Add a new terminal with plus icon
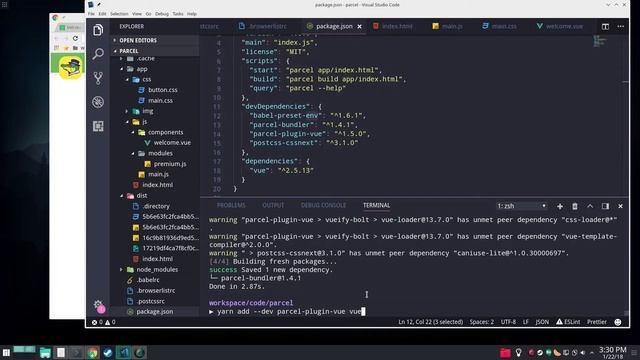This screenshot has height=360, width=640. point(560,206)
